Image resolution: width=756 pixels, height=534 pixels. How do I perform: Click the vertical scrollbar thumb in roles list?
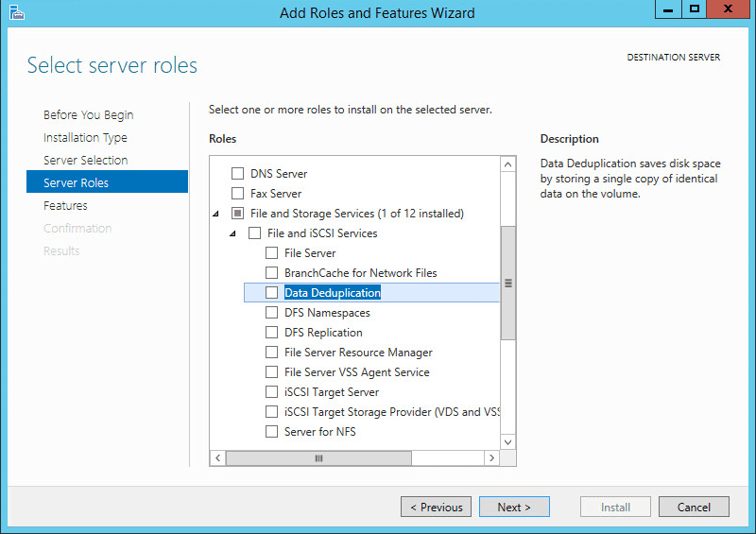507,283
